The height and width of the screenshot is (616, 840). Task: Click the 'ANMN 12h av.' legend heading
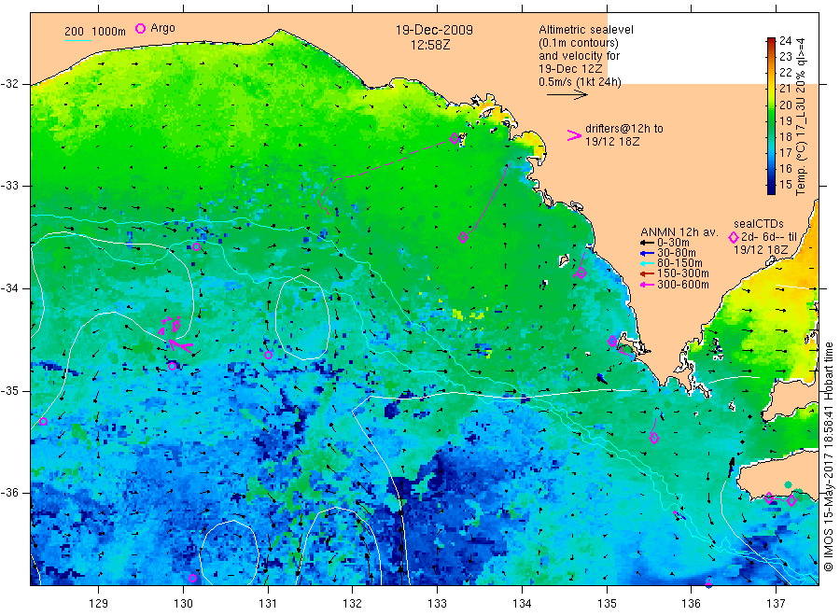(679, 232)
